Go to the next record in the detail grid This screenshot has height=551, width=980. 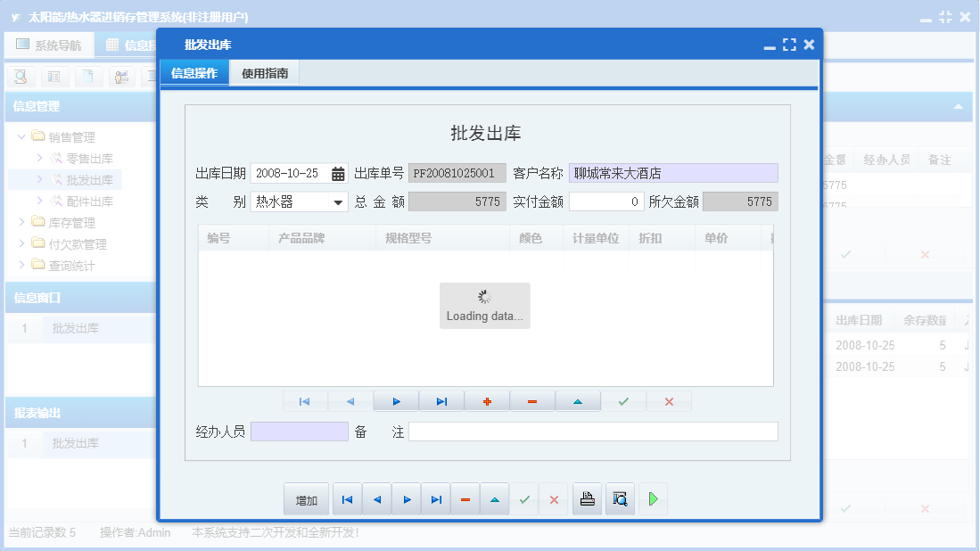396,401
